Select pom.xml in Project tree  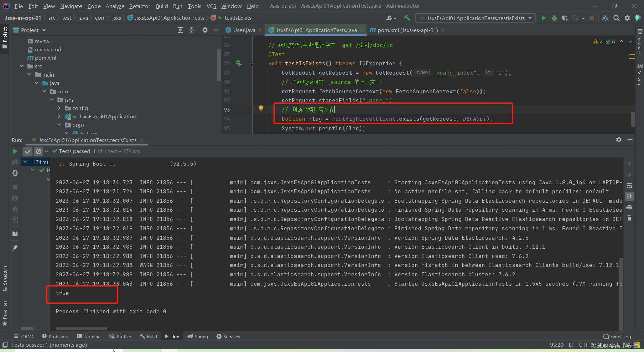(x=45, y=58)
